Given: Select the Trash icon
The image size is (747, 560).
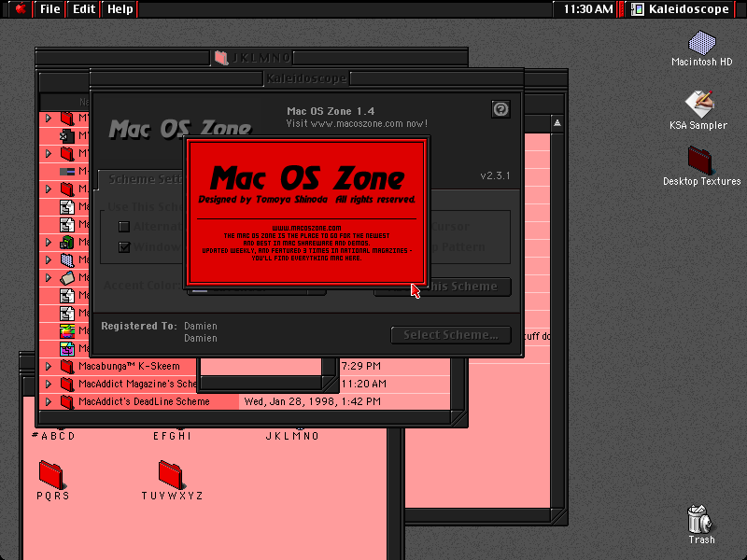Looking at the screenshot, I should click(x=698, y=520).
